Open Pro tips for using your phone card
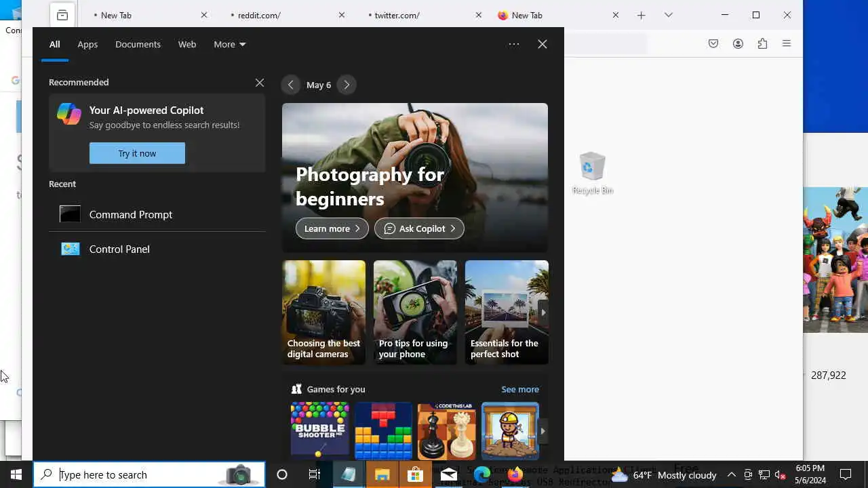Image resolution: width=868 pixels, height=488 pixels. tap(415, 312)
